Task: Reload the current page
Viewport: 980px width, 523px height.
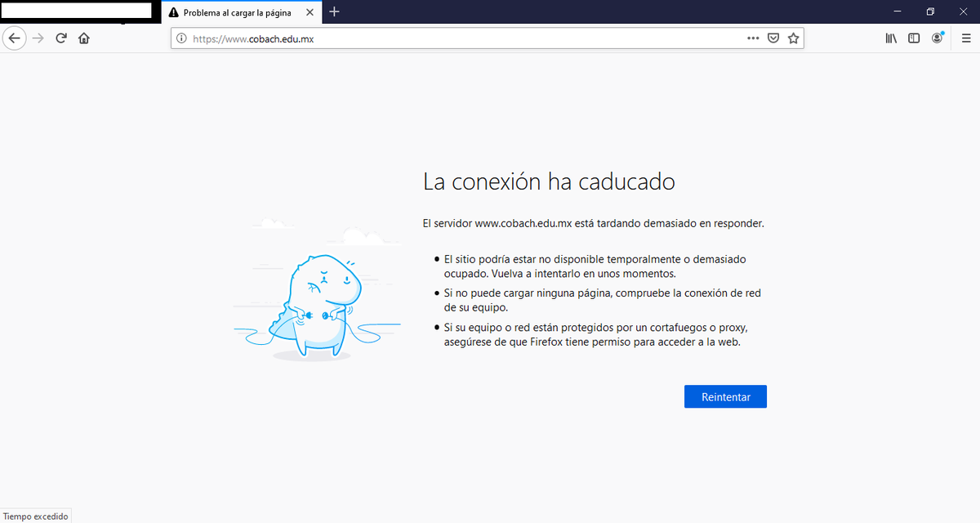Action: coord(60,38)
